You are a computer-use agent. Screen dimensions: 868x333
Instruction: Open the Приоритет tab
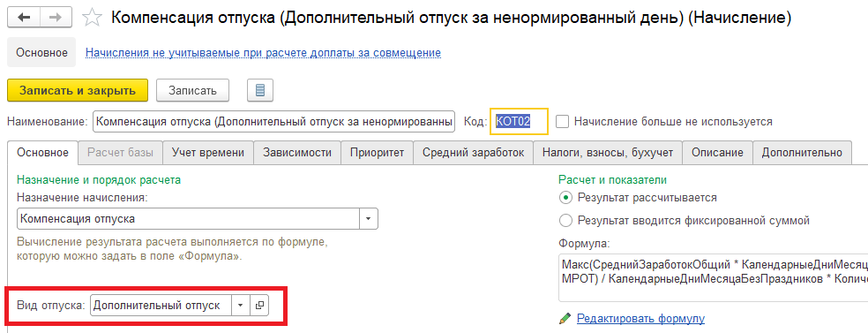pos(377,153)
